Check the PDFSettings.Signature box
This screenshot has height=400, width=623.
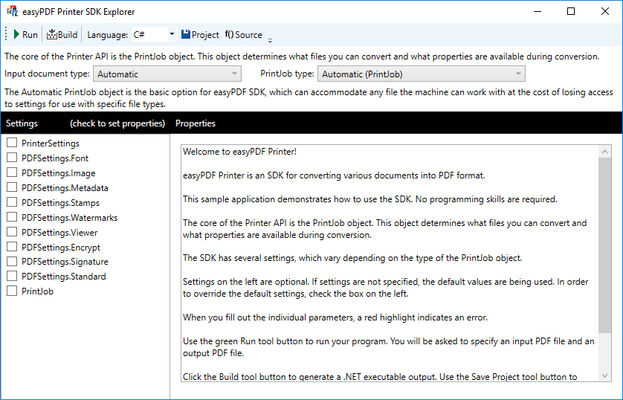click(x=12, y=261)
